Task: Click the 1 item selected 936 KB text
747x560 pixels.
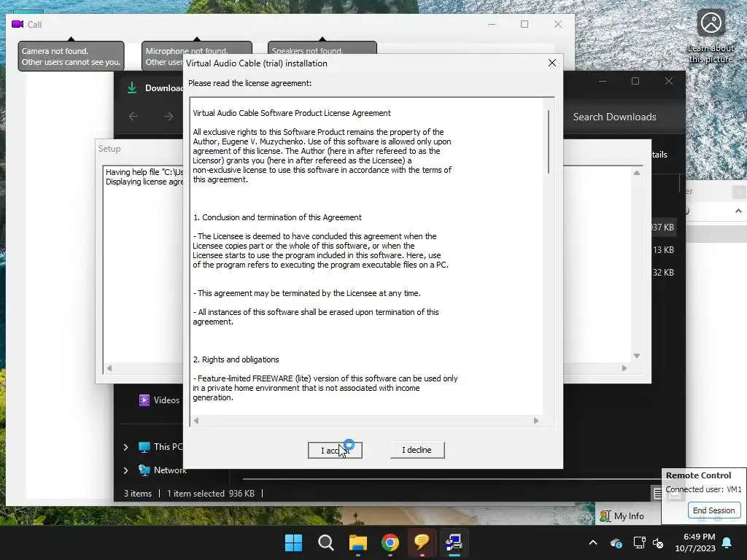Action: point(211,494)
